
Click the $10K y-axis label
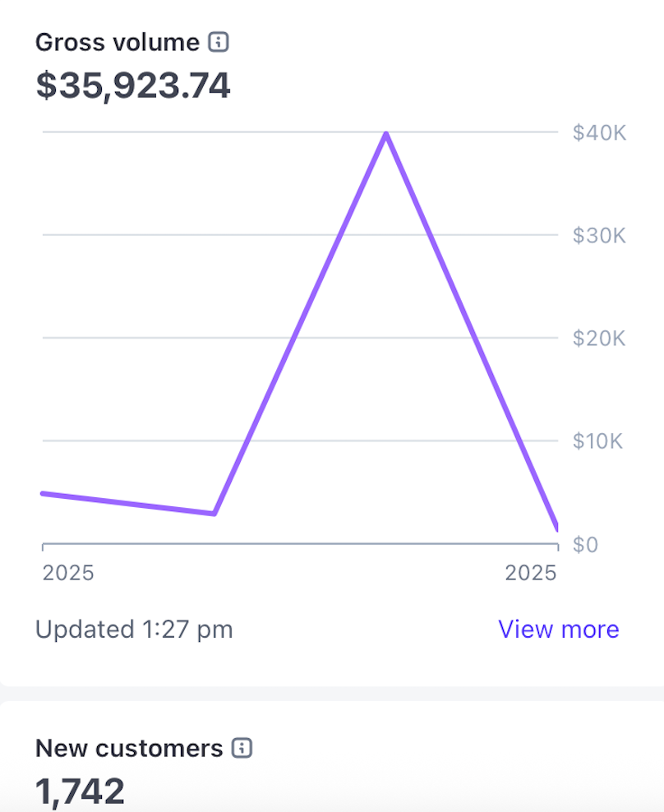click(x=599, y=441)
